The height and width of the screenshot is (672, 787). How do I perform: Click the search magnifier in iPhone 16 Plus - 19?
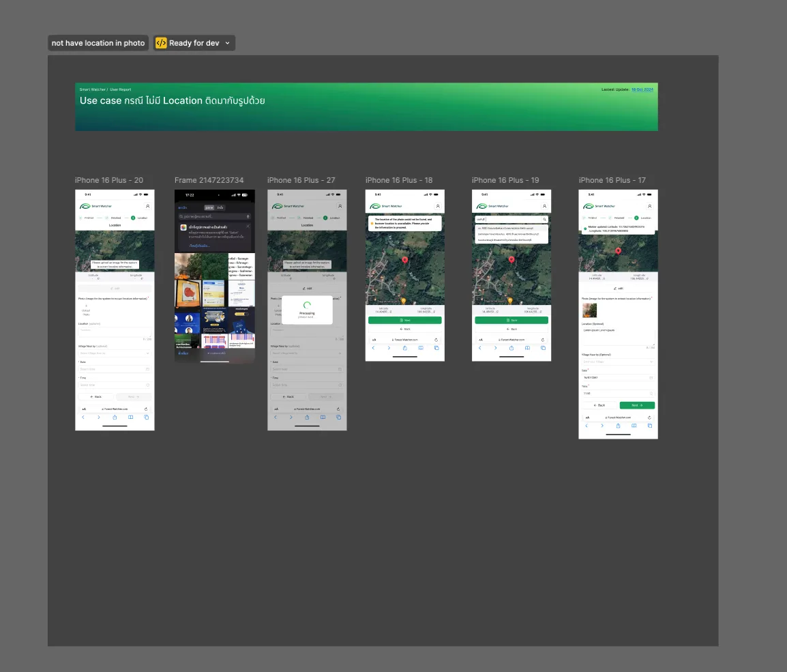pyautogui.click(x=544, y=220)
